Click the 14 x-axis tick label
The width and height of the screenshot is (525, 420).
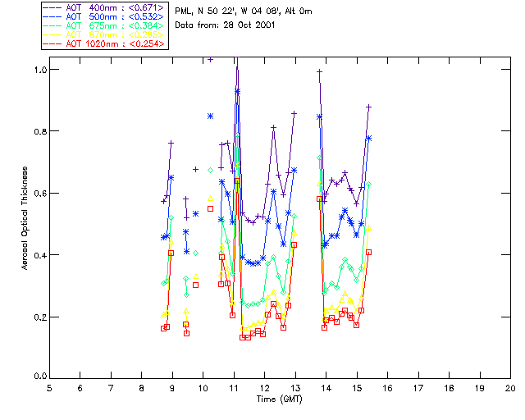pos(326,388)
